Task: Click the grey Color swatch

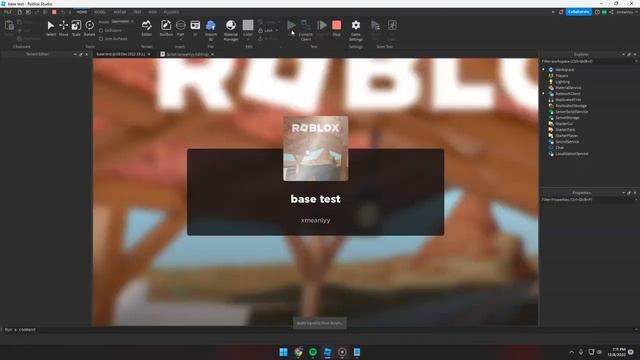Action: click(x=248, y=25)
